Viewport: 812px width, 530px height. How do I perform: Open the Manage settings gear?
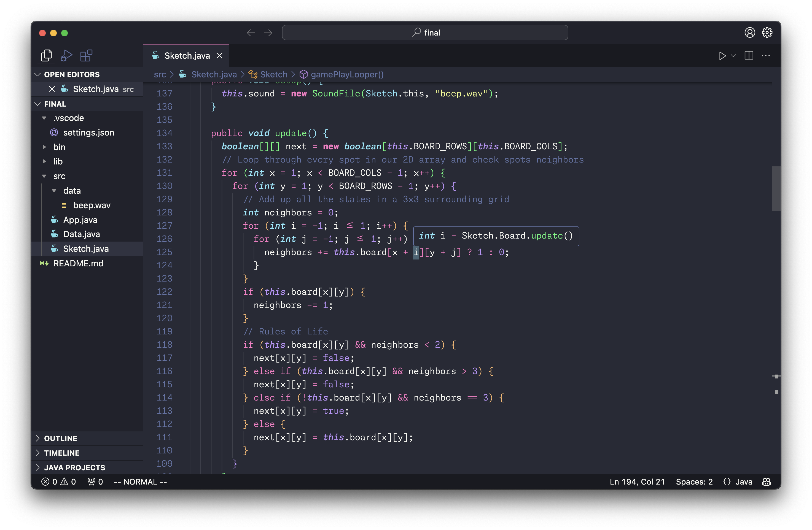click(x=767, y=33)
